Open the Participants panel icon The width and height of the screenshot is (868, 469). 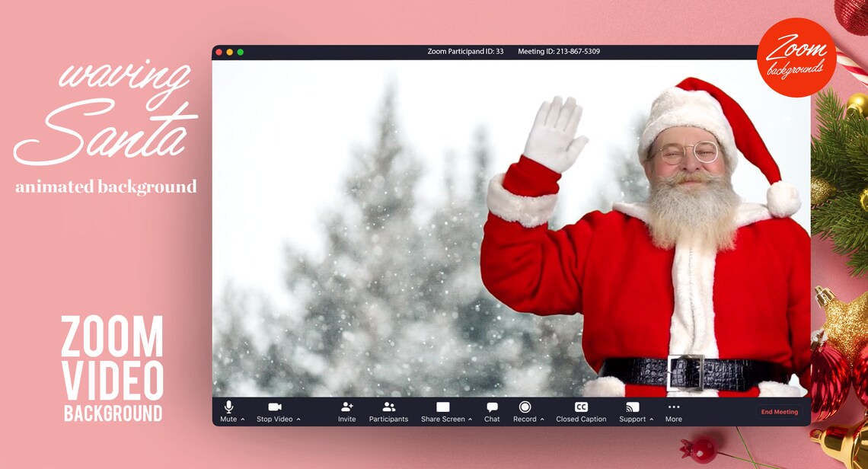click(389, 407)
